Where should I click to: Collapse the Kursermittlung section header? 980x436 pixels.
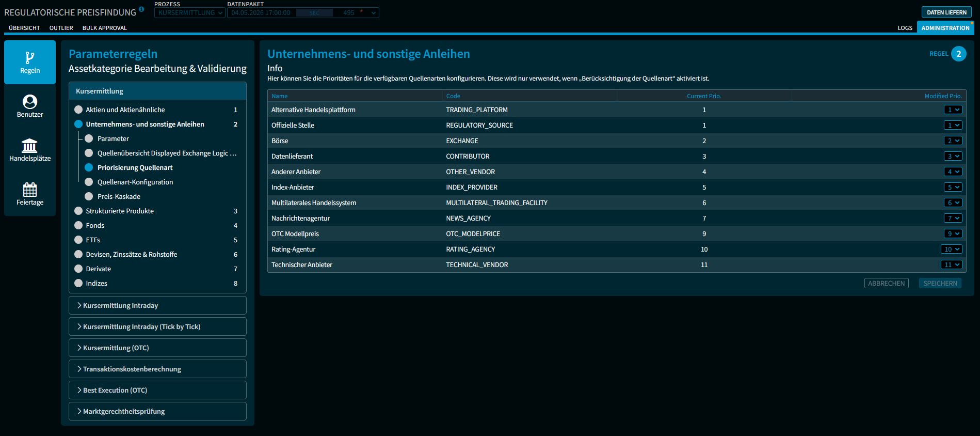click(157, 91)
